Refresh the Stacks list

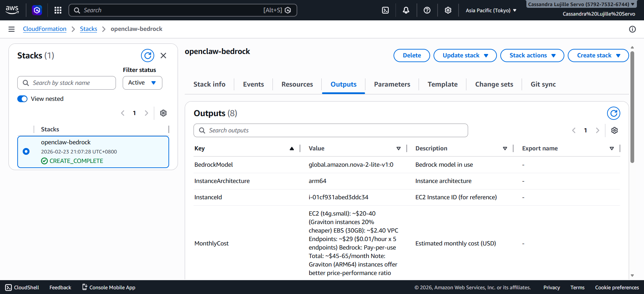(147, 55)
